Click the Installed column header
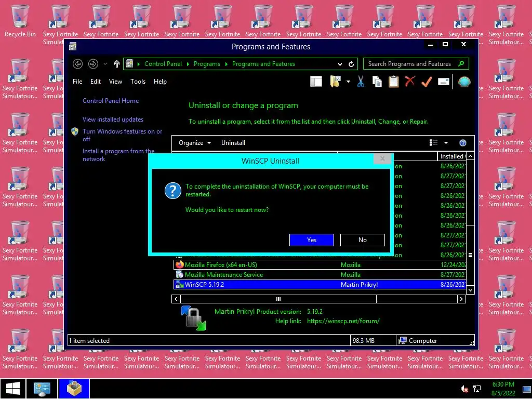Viewport: 532px width, 399px height. pos(451,156)
